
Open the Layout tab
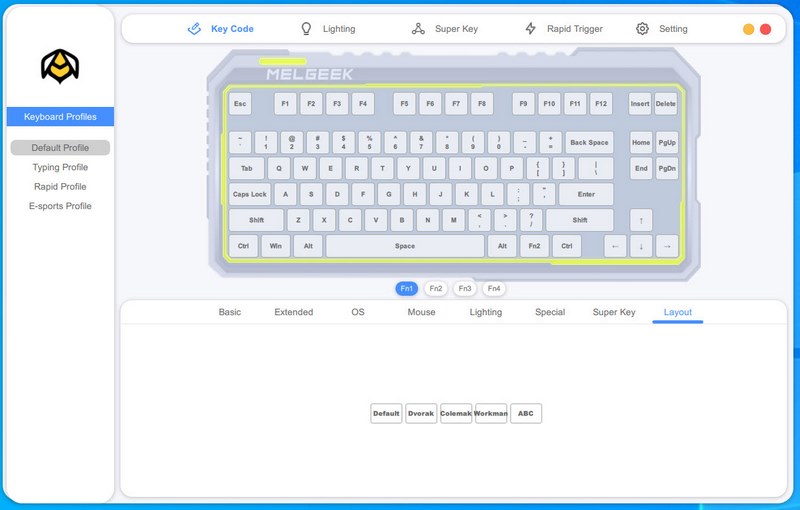[678, 312]
